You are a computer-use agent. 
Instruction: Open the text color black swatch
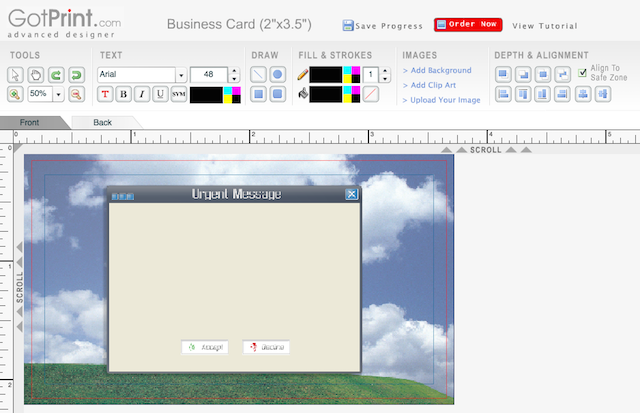pyautogui.click(x=206, y=94)
